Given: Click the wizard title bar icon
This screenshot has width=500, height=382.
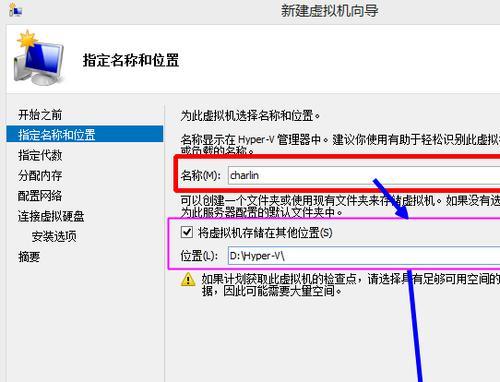Looking at the screenshot, I should [15, 10].
